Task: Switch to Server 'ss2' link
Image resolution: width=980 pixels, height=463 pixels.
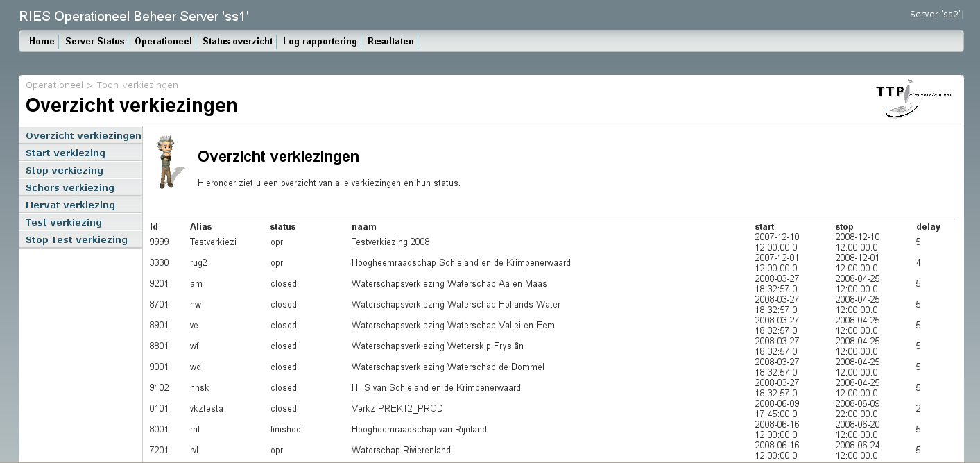Action: [x=935, y=15]
